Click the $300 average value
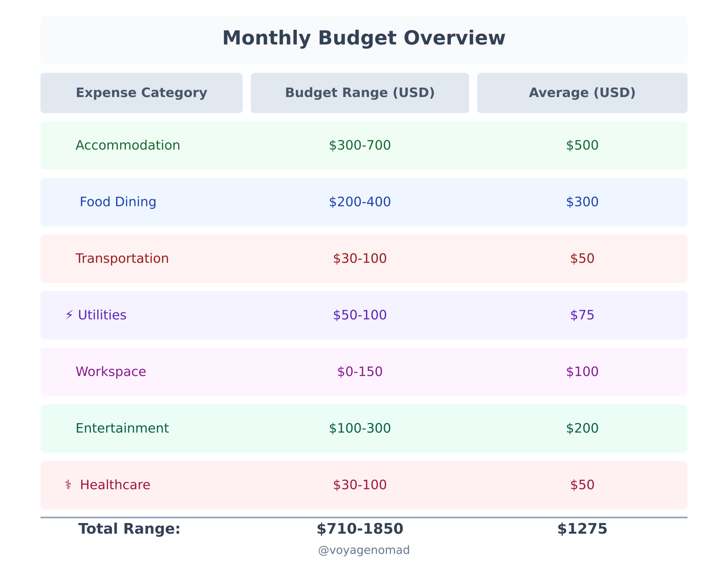The height and width of the screenshot is (566, 728). point(582,202)
